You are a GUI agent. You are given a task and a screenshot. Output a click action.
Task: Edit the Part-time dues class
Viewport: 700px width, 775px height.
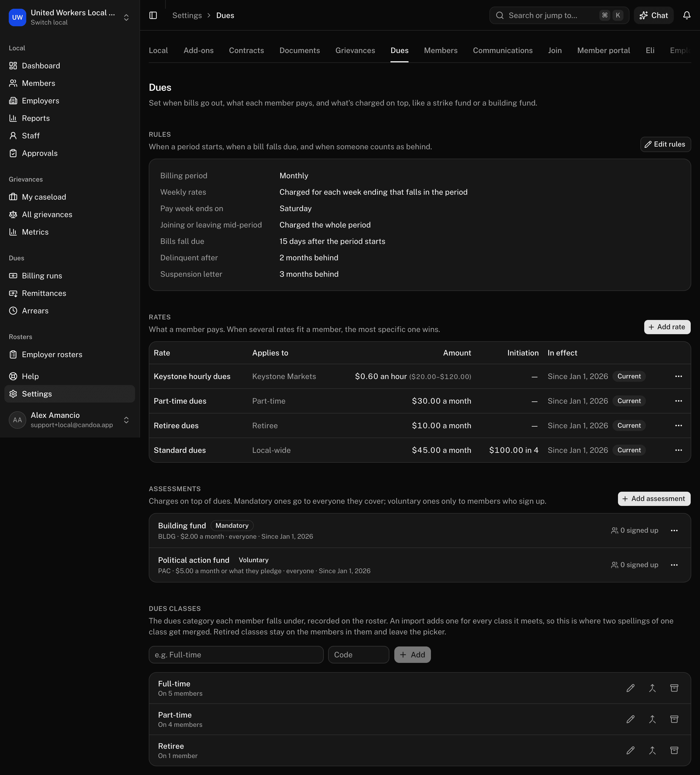pyautogui.click(x=631, y=719)
